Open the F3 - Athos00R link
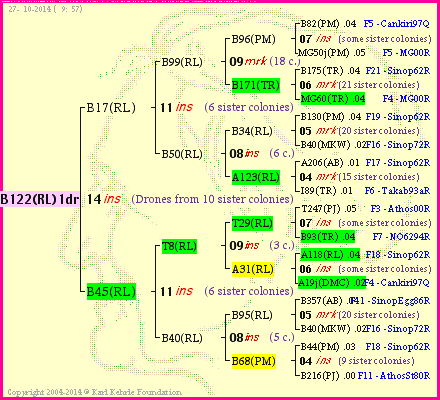Screen dimensions: 440x400 pos(400,209)
